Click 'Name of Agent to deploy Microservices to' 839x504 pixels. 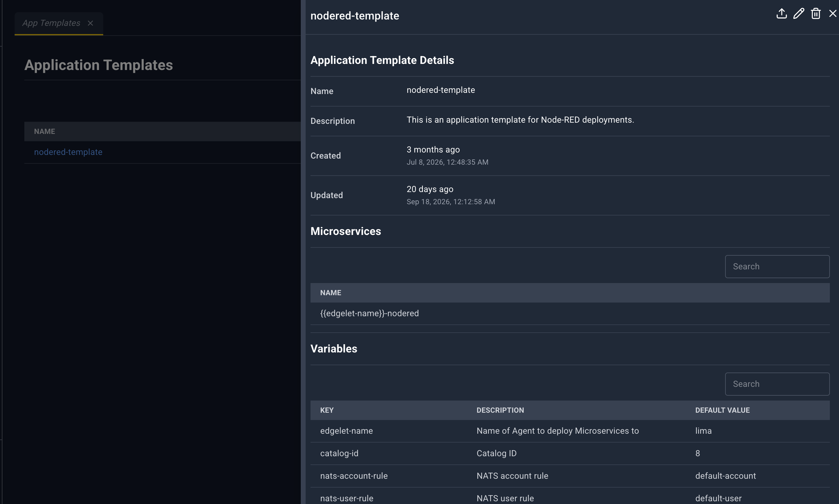[557, 431]
